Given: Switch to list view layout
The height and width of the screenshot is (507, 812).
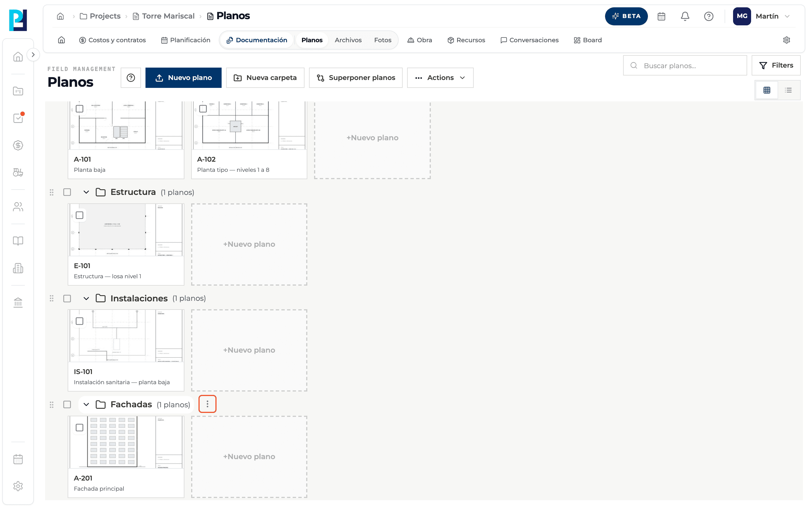Looking at the screenshot, I should coord(788,90).
